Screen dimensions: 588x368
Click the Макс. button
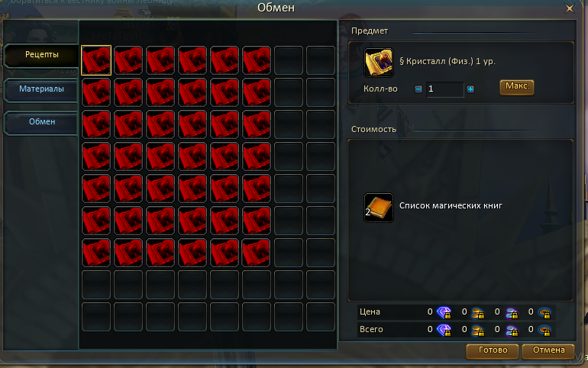517,86
